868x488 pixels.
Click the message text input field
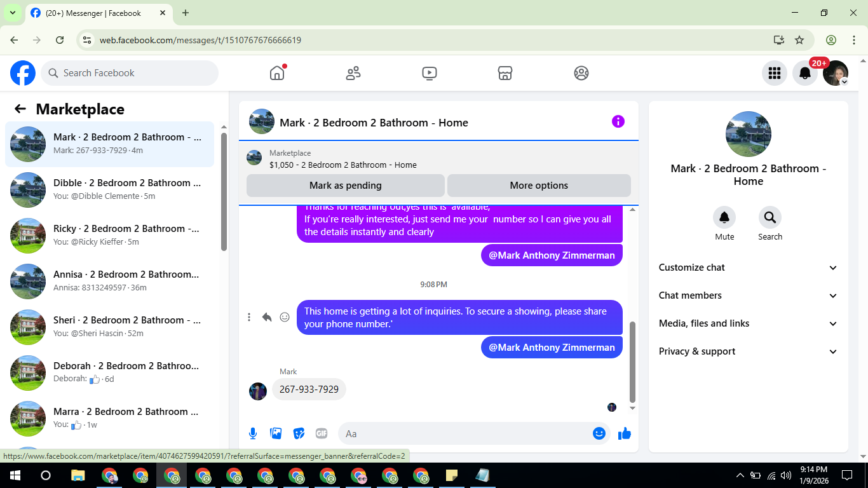click(468, 433)
